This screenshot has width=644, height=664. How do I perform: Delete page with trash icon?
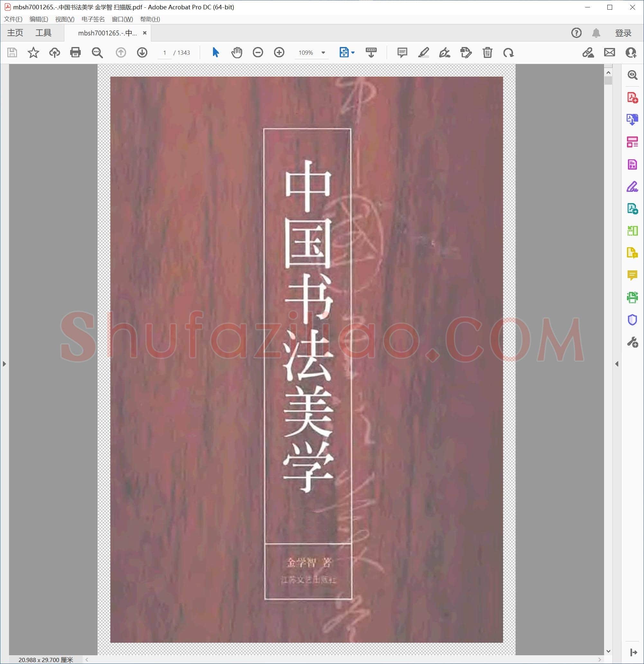[487, 52]
